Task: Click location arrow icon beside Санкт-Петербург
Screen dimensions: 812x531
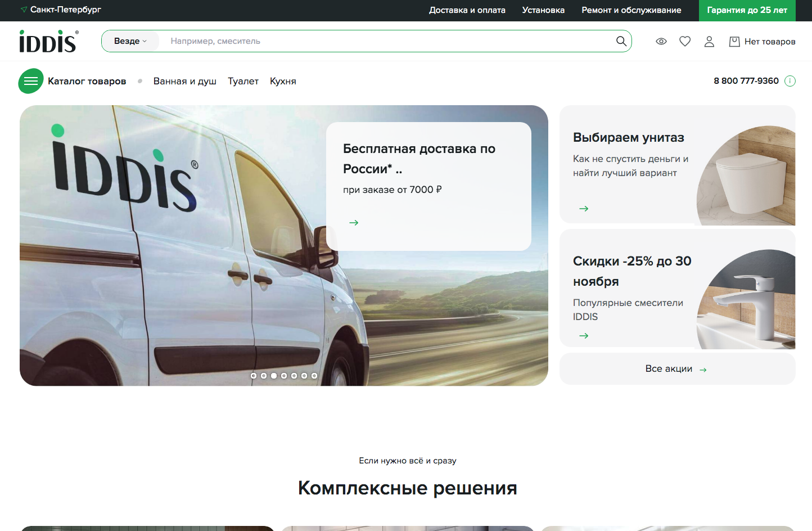Action: pyautogui.click(x=24, y=10)
